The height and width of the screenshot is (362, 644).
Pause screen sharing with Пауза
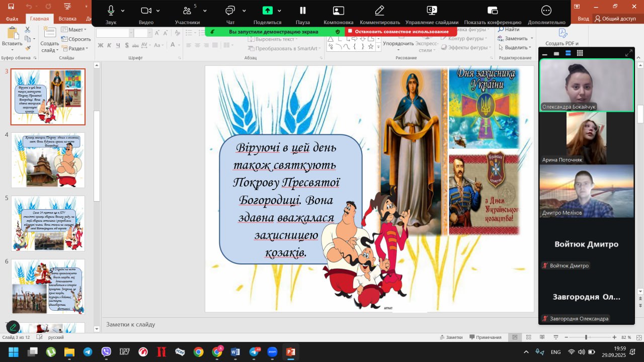[302, 11]
